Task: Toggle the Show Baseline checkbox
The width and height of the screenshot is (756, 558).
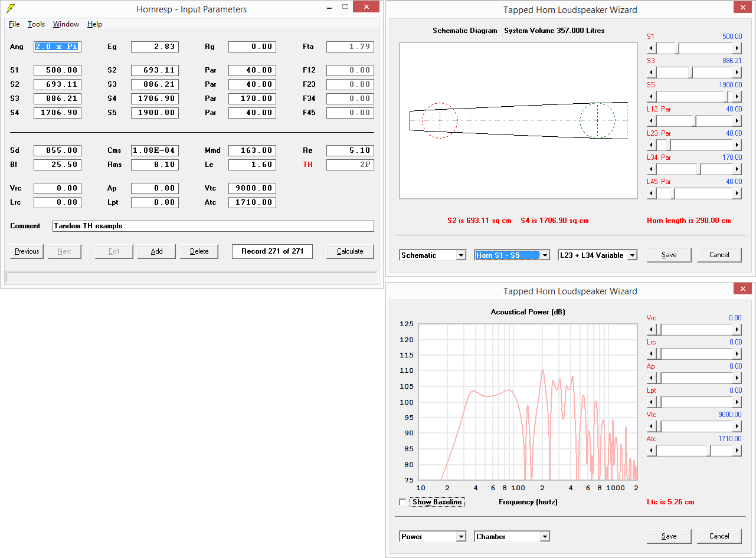Action: point(402,502)
